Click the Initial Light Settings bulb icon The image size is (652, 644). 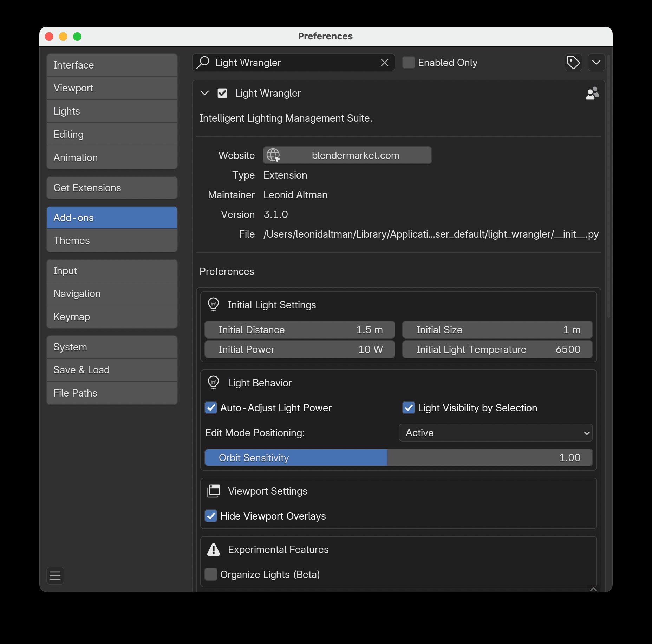[x=214, y=304]
